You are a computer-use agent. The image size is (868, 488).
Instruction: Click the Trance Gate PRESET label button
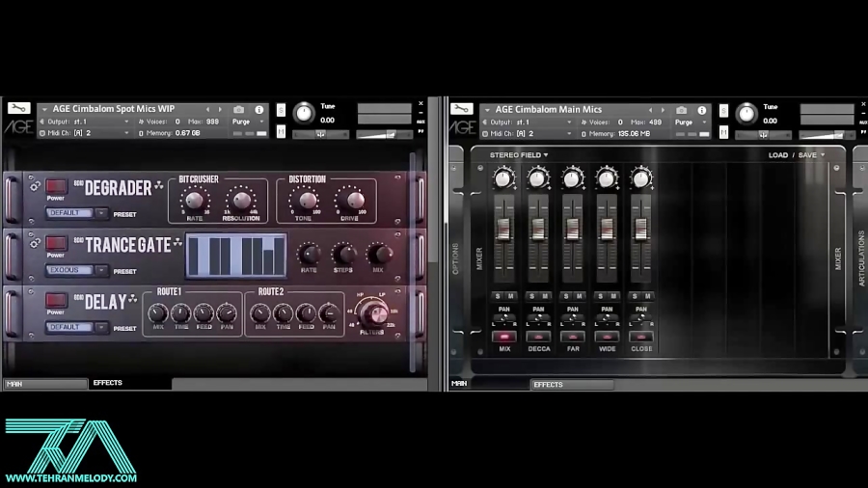click(x=124, y=271)
